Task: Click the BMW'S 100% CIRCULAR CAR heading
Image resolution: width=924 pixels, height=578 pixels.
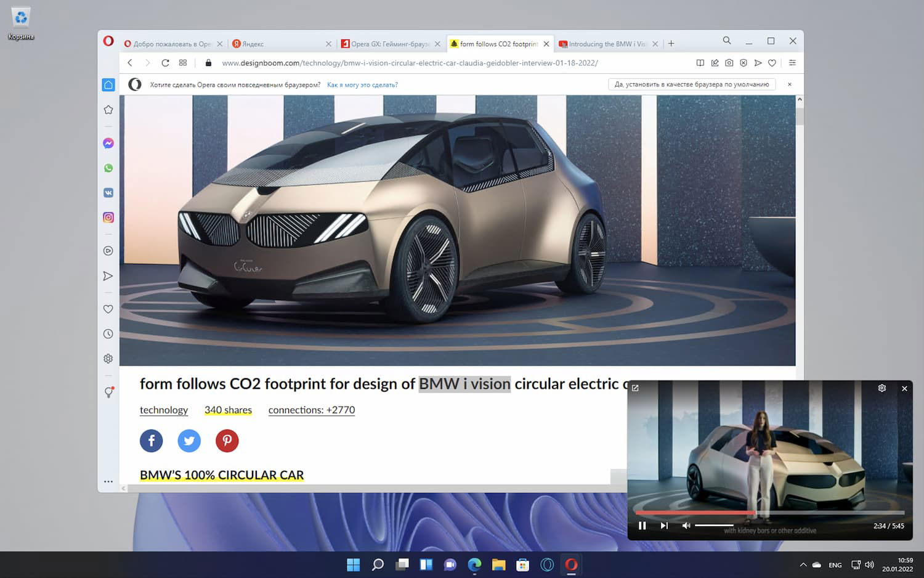Action: pyautogui.click(x=222, y=475)
